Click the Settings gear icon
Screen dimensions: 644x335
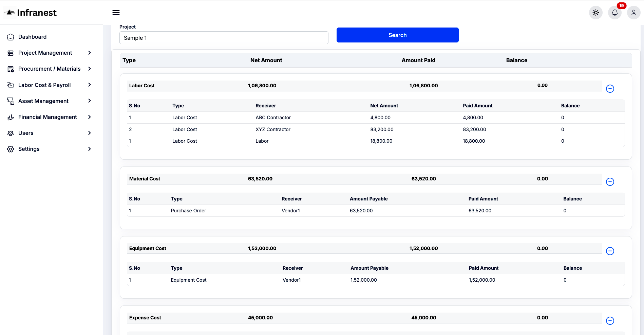coord(11,149)
